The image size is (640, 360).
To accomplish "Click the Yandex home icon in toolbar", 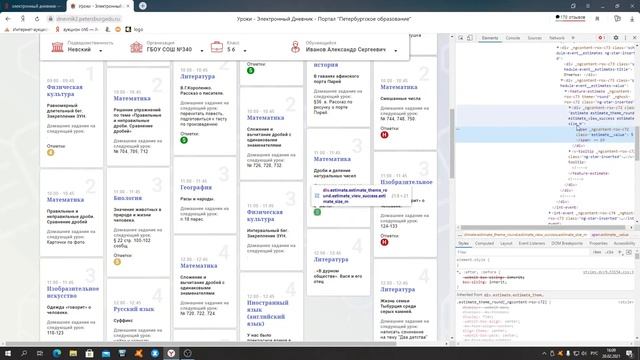I will pyautogui.click(x=23, y=19).
